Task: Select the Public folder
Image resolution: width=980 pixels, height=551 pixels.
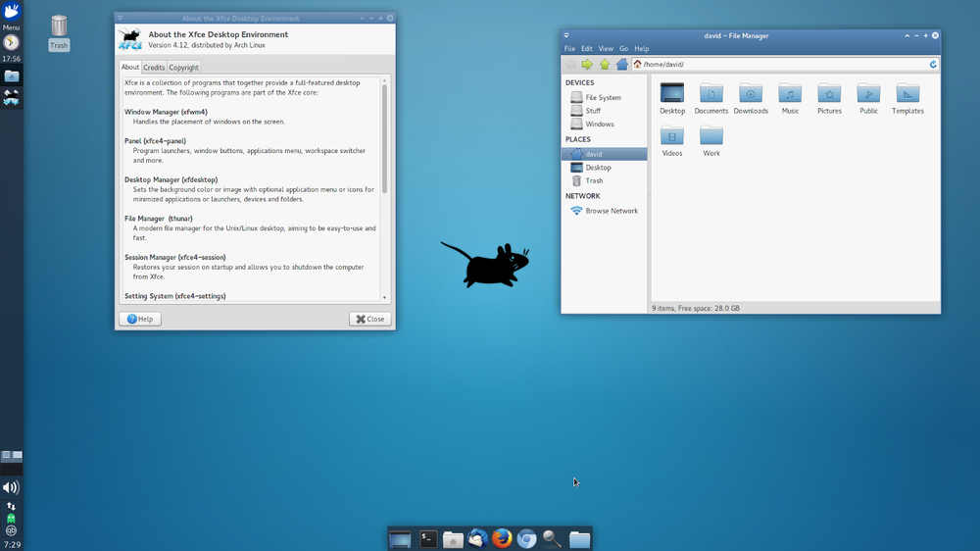Action: [868, 98]
